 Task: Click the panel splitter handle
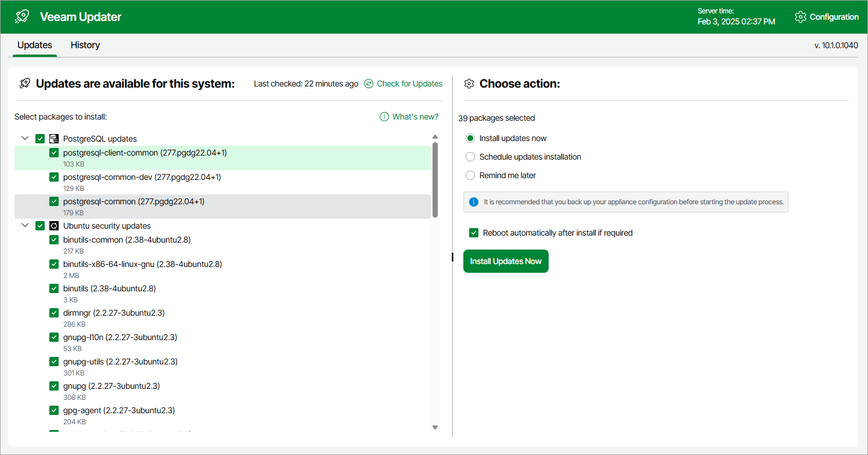pyautogui.click(x=452, y=257)
